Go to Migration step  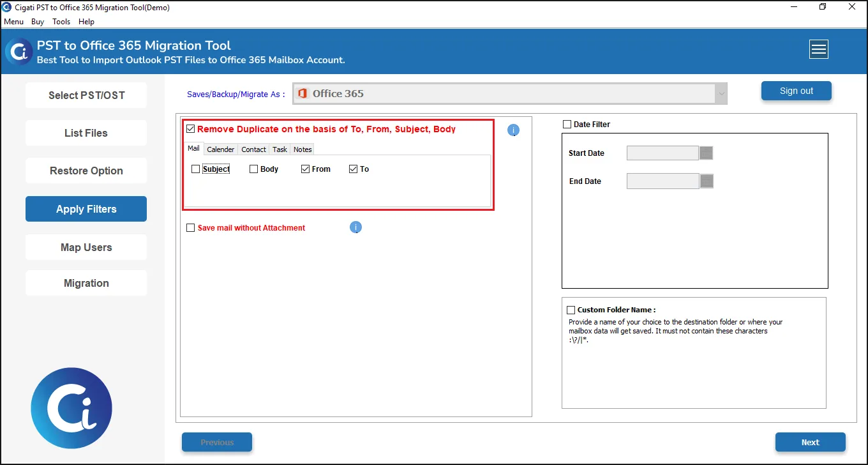[x=86, y=283]
